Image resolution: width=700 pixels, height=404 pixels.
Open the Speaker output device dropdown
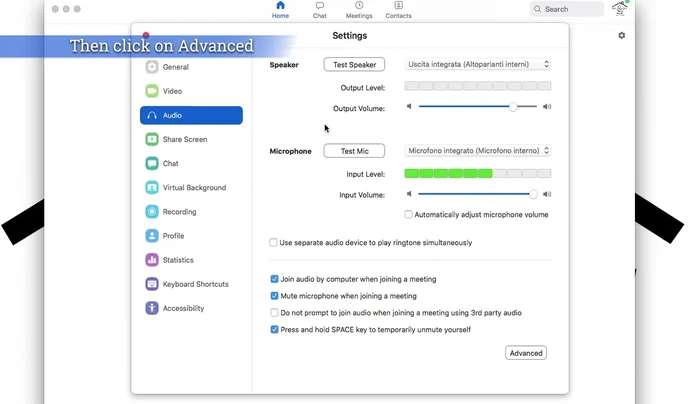[x=478, y=64]
